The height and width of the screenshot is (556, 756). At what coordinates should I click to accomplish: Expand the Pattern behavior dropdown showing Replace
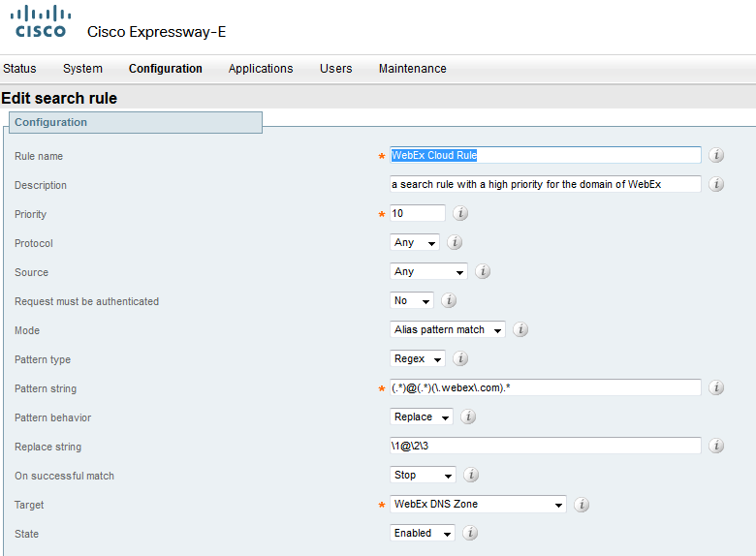[422, 417]
